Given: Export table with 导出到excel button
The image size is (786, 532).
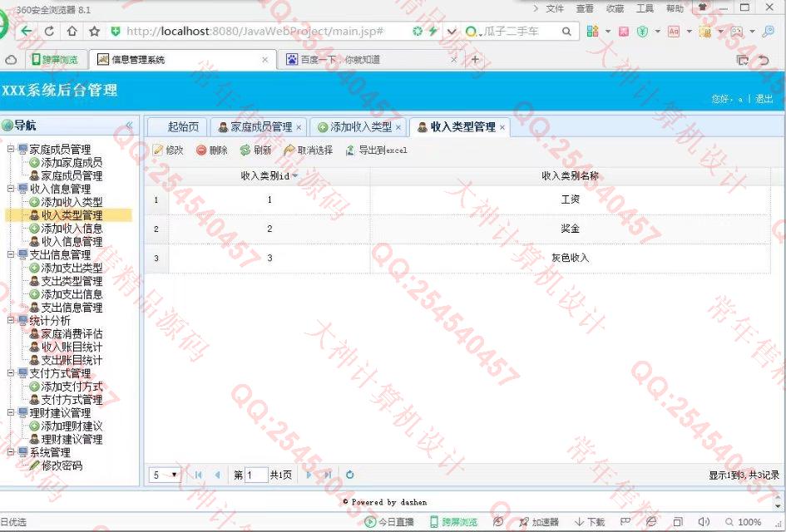Looking at the screenshot, I should coord(377,150).
